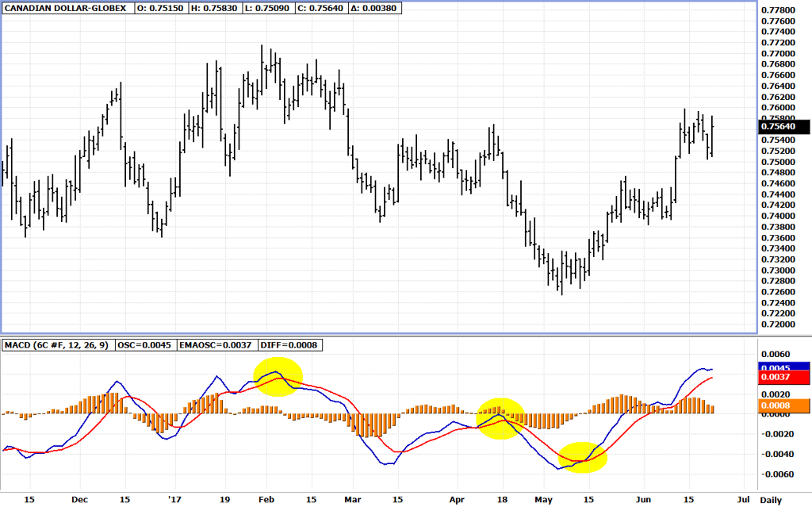Click the Mar label on the date axis
Screen dimensions: 812x507
click(353, 500)
